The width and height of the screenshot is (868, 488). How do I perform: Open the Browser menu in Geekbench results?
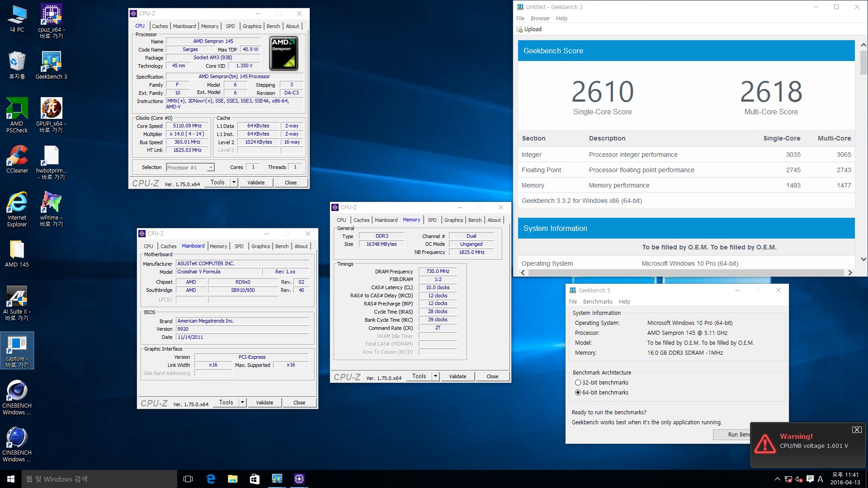point(540,19)
